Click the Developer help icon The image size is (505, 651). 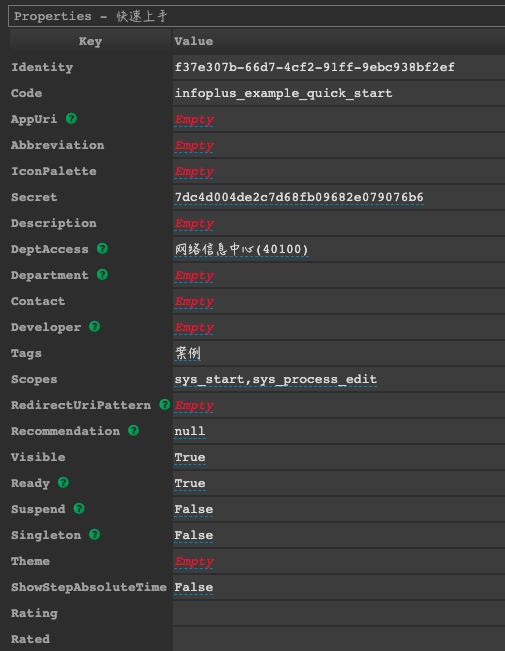pyautogui.click(x=95, y=327)
